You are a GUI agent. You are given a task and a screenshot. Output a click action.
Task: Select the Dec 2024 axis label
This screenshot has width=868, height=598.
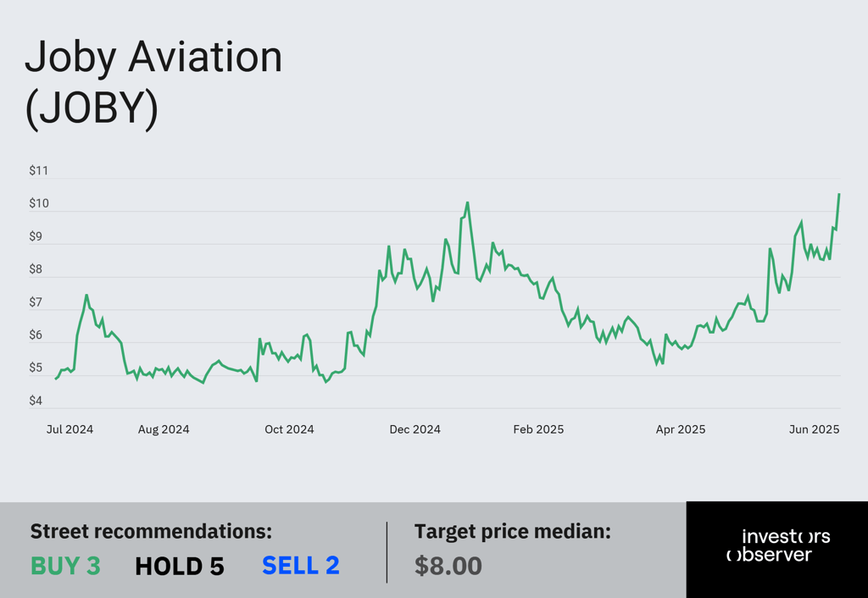pos(415,429)
